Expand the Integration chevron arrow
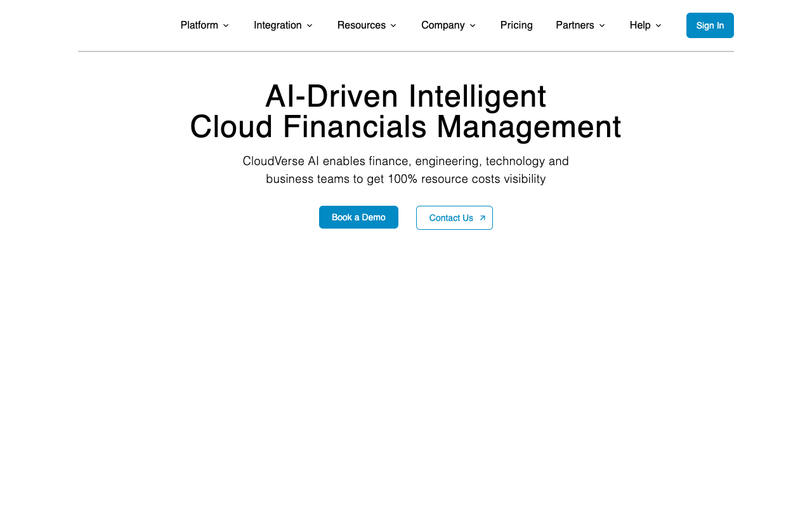This screenshot has width=812, height=508. [310, 25]
